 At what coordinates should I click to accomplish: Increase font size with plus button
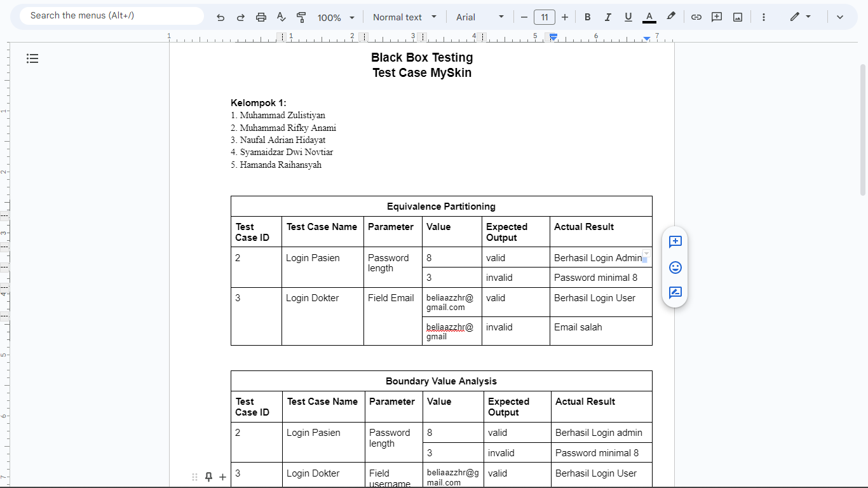point(565,17)
